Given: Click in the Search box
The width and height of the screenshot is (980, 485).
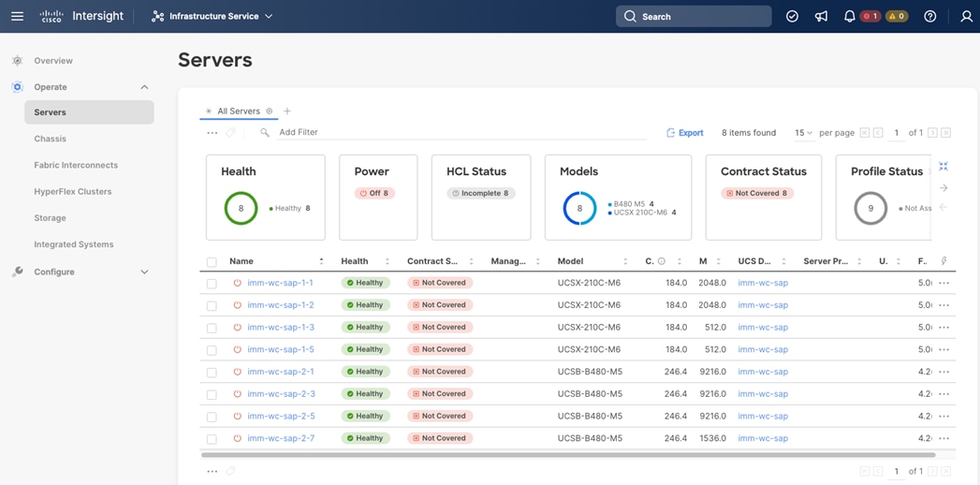Looking at the screenshot, I should [694, 16].
